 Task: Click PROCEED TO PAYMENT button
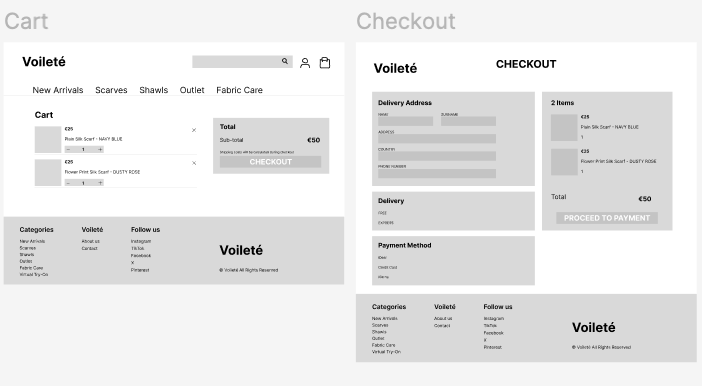point(607,218)
